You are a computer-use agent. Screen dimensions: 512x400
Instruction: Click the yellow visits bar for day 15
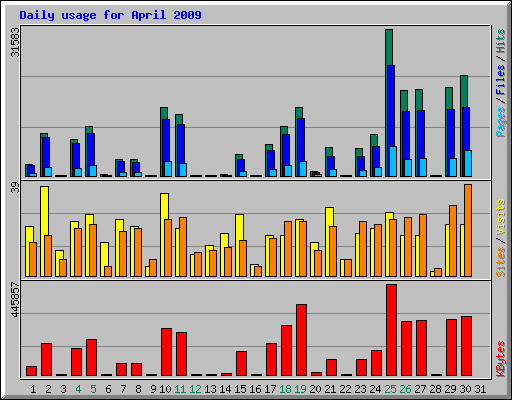pyautogui.click(x=239, y=227)
